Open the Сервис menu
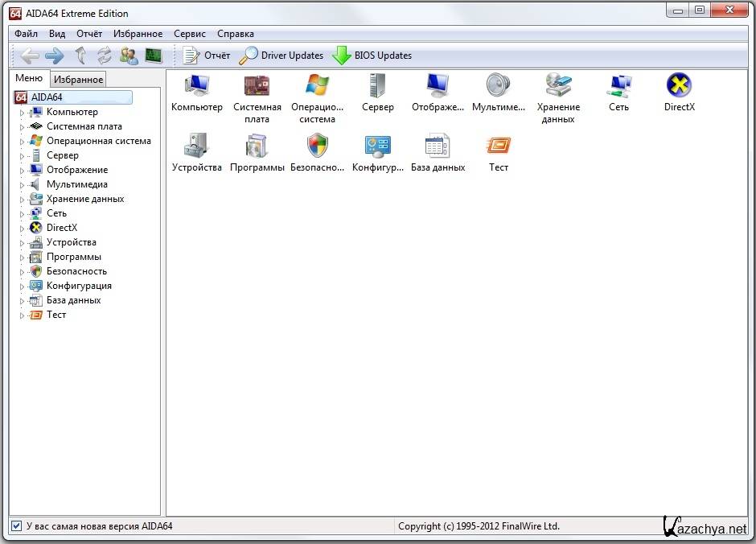This screenshot has width=756, height=544. pos(189,34)
